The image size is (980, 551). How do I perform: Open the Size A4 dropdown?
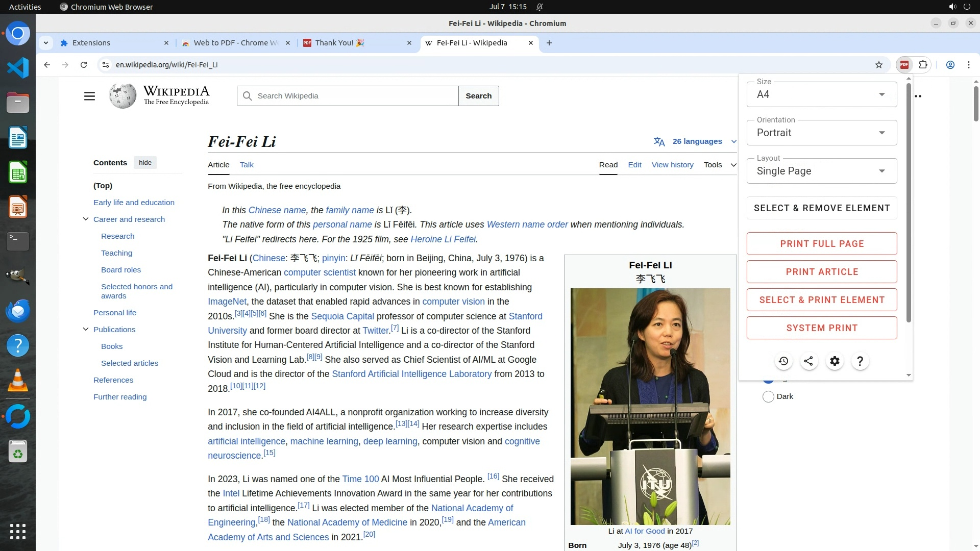coord(821,95)
